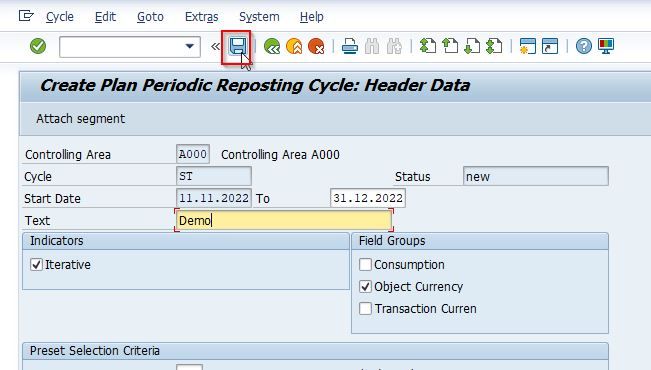This screenshot has width=651, height=370.
Task: Click the Field Groups group header
Action: click(x=480, y=241)
